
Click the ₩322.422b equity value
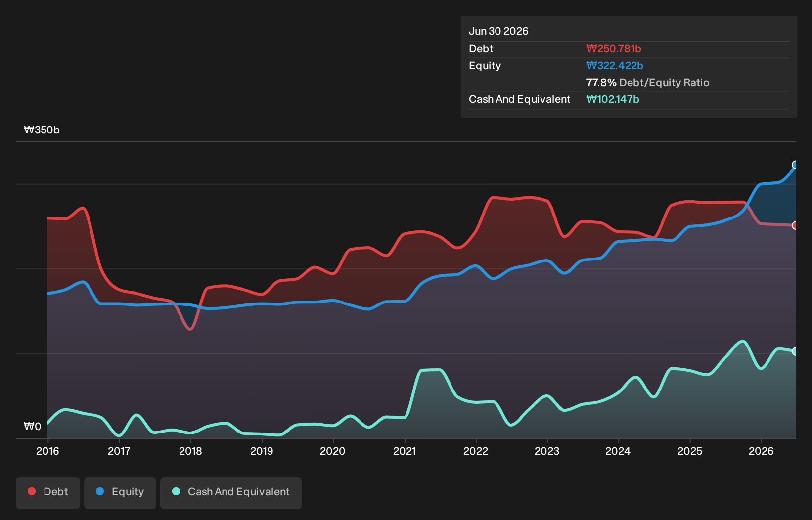[615, 66]
